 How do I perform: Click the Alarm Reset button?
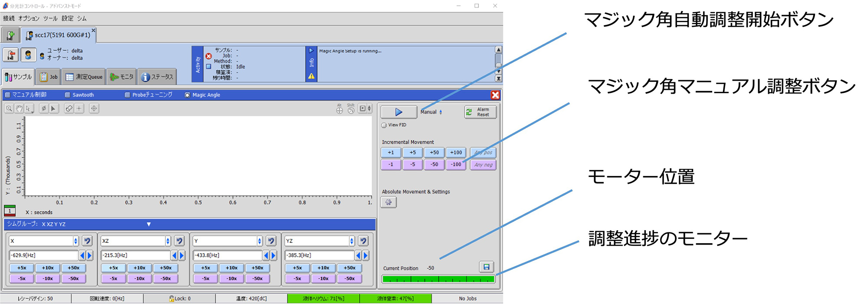(x=480, y=112)
